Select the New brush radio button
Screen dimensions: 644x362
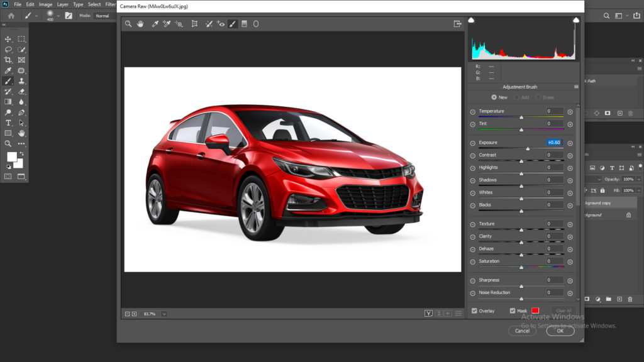pyautogui.click(x=494, y=97)
